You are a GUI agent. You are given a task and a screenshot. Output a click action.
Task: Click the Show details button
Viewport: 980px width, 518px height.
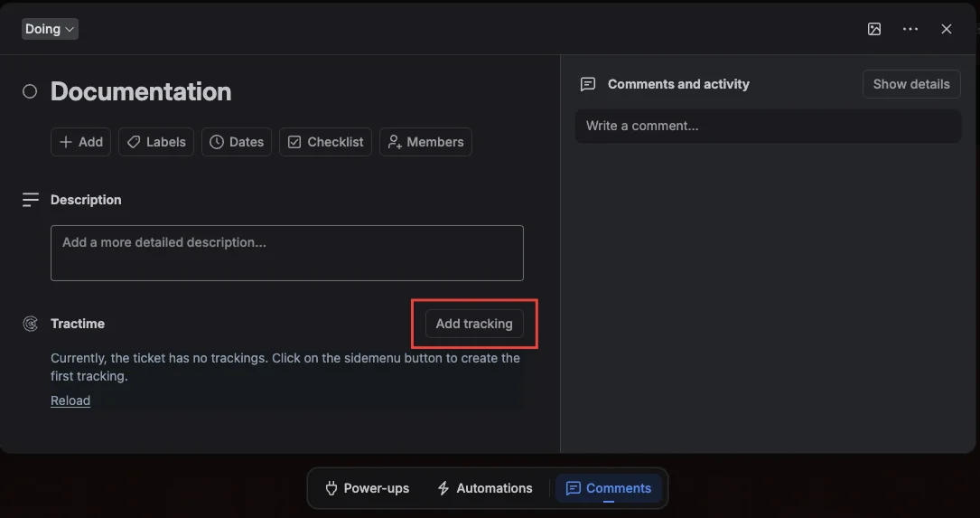[911, 84]
